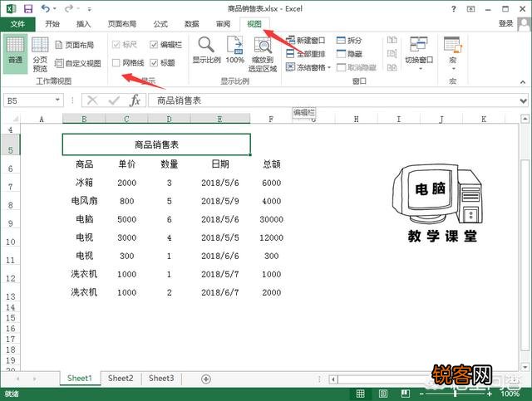
Task: Choose the 页面布局 view button
Action: pos(74,45)
